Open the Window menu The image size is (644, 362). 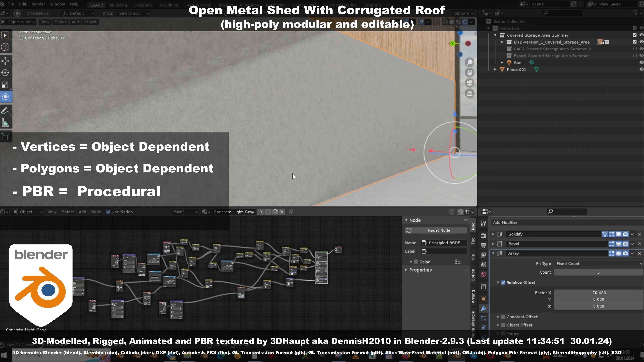click(57, 4)
